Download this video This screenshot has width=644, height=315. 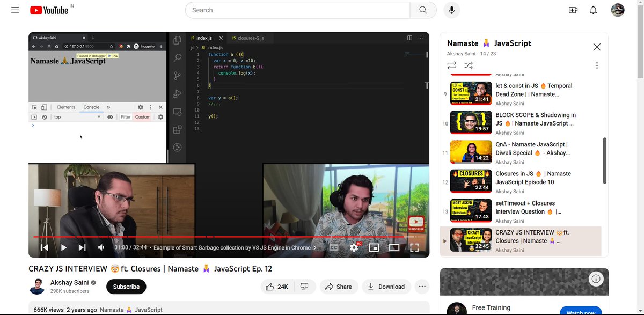pyautogui.click(x=386, y=287)
